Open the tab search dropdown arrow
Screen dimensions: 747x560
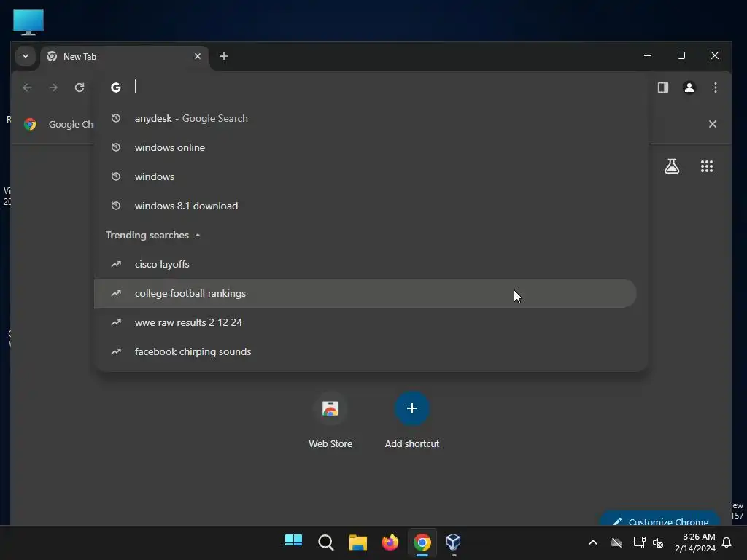pos(26,56)
